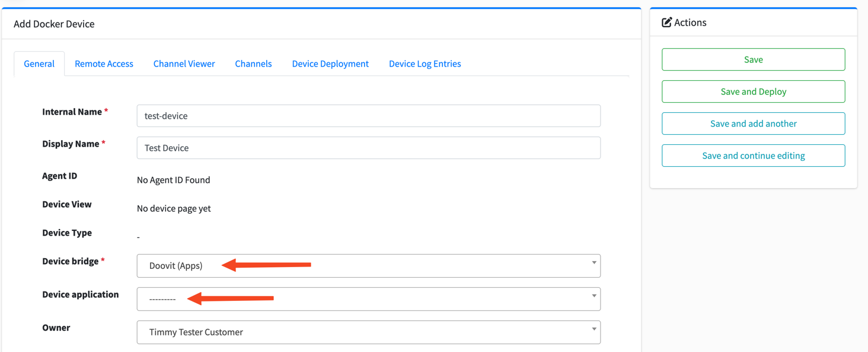Focus the Display Name input field
Screen dimensions: 868x352
coord(368,148)
